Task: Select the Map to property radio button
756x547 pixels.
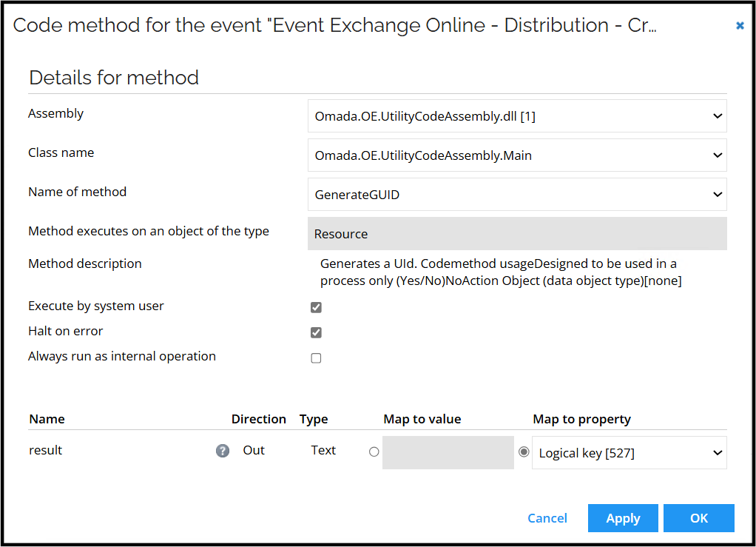Action: (524, 452)
